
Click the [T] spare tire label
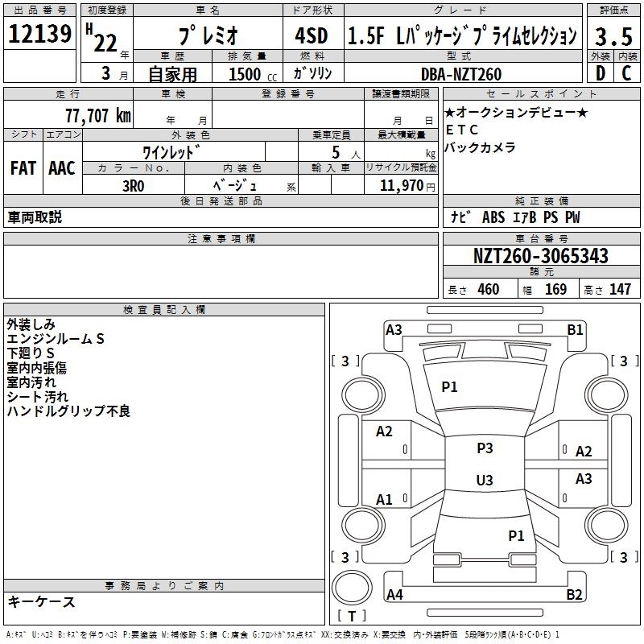[x=352, y=616]
